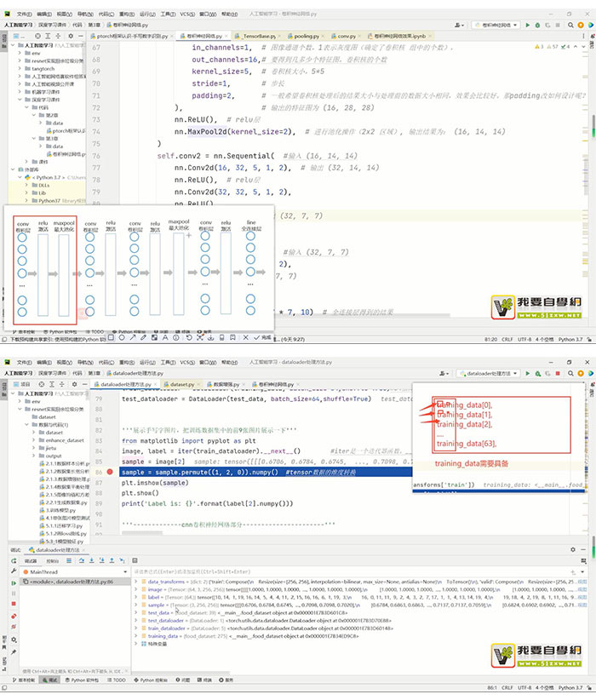Viewport: 596px width, 700px height.
Task: Click wrench icon in debug panel sidebar
Action: click(x=14, y=571)
